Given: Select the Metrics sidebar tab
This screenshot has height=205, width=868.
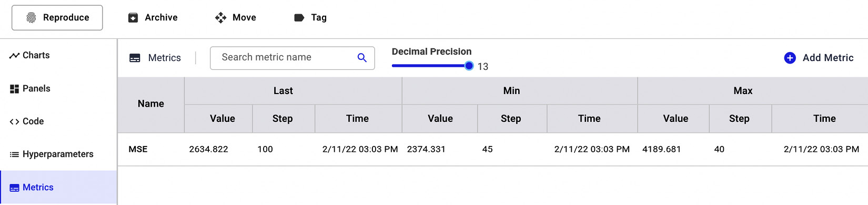Looking at the screenshot, I should tap(58, 187).
